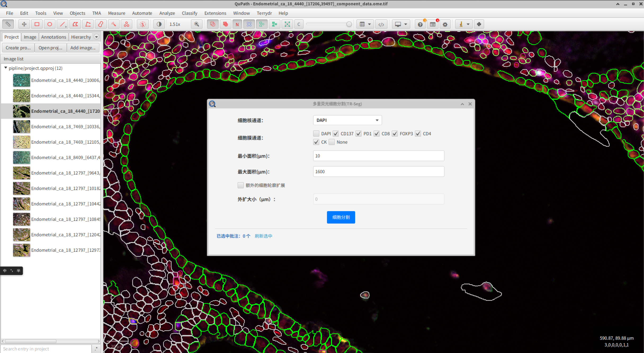Screen dimensions: 644x353
Task: Toggle fill annotations button
Action: (x=225, y=24)
